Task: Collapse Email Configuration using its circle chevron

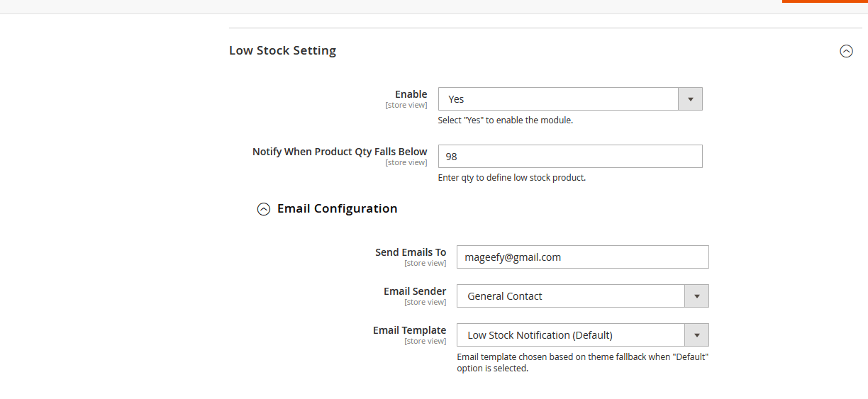Action: point(264,209)
